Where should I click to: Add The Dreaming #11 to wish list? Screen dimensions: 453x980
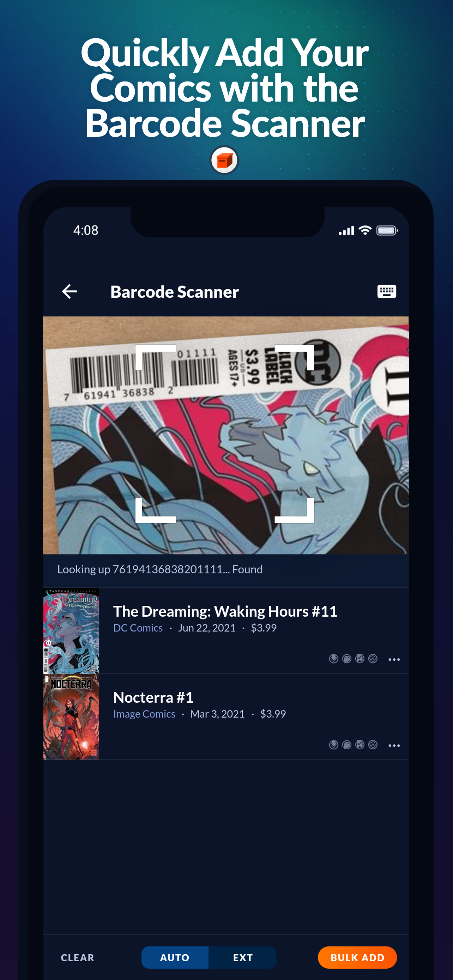point(373,659)
